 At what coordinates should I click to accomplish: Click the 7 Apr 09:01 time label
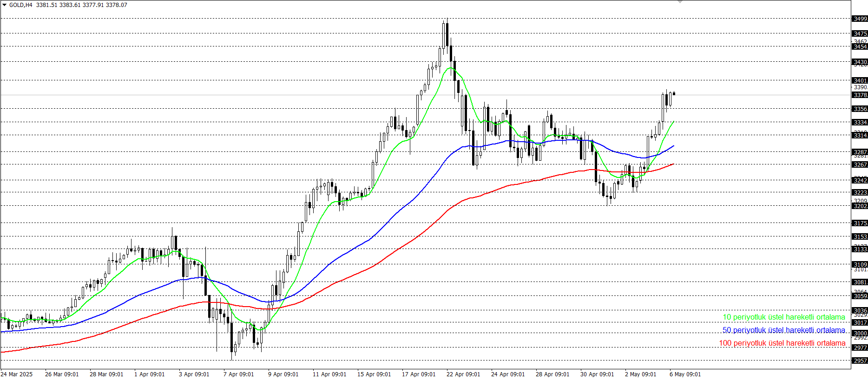[239, 374]
